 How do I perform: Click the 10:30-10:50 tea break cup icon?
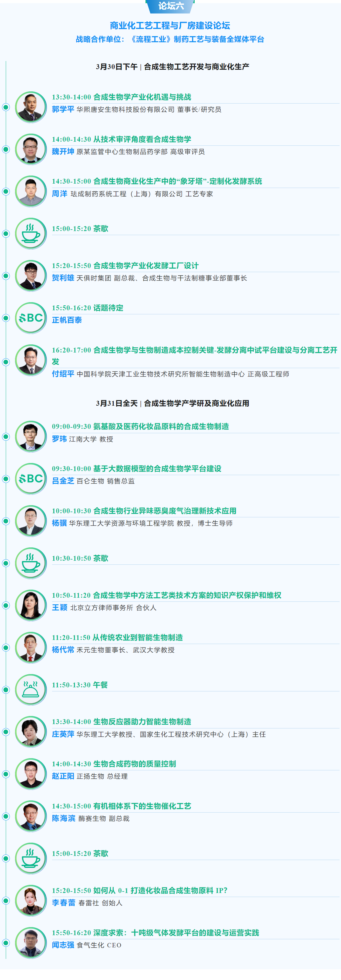click(x=31, y=563)
